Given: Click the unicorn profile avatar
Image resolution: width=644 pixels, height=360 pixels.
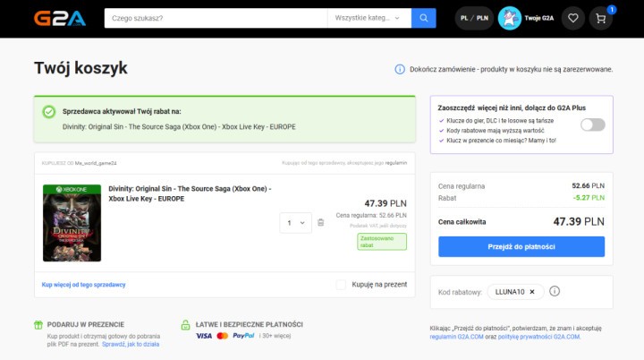Looking at the screenshot, I should pos(509,18).
